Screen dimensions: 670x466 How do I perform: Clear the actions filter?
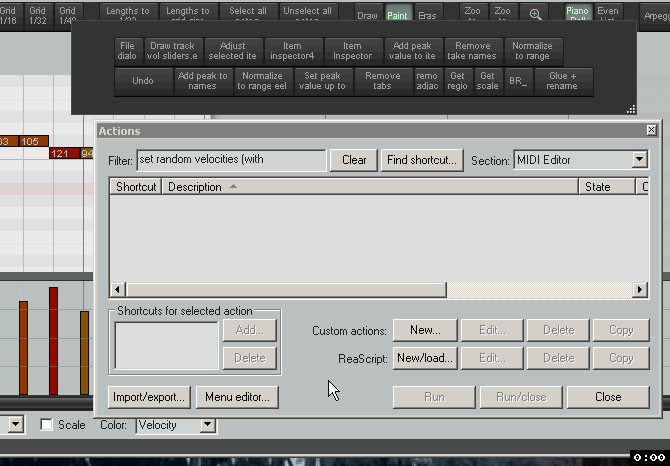pyautogui.click(x=354, y=160)
